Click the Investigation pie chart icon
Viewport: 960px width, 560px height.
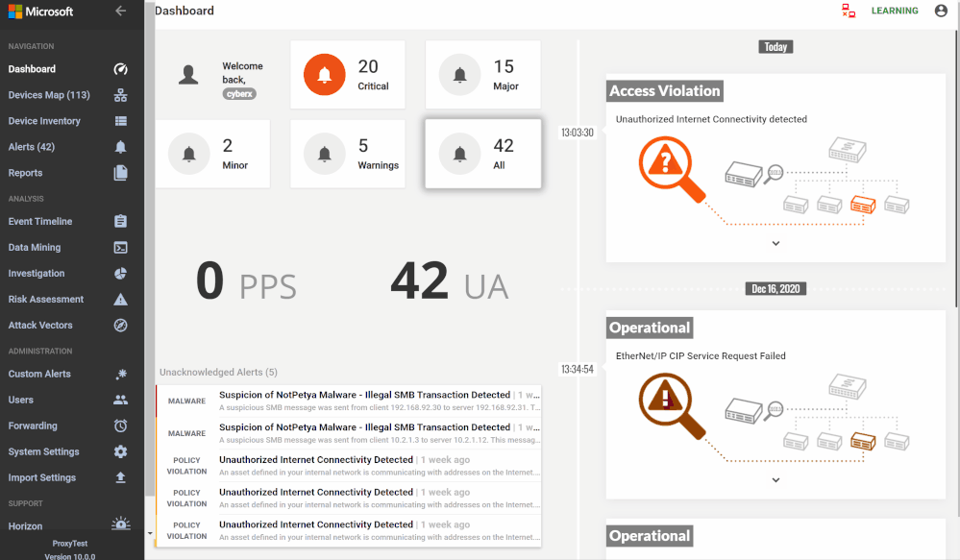pos(121,274)
